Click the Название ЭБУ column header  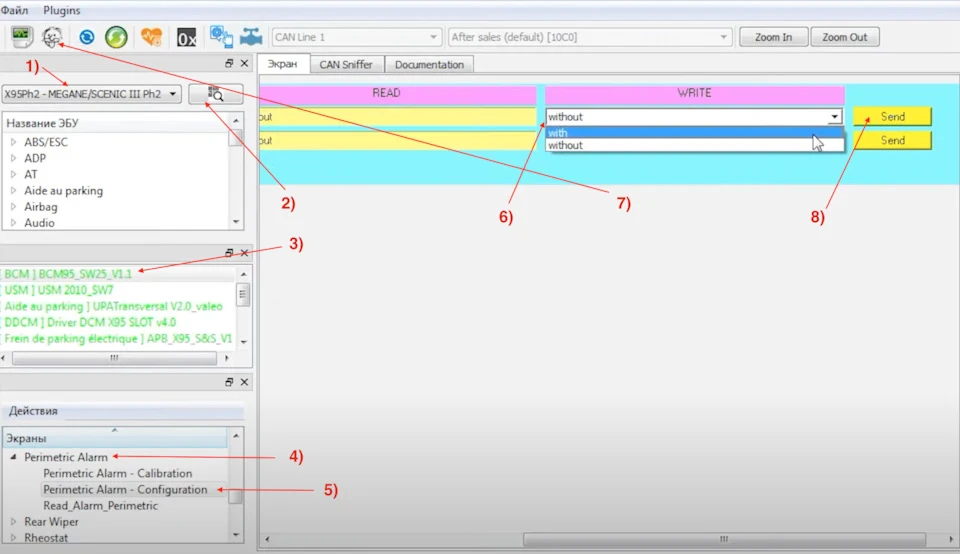pyautogui.click(x=116, y=123)
